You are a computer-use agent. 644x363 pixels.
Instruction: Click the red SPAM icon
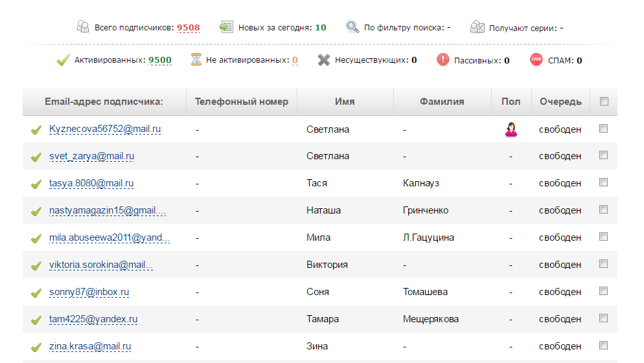click(536, 60)
